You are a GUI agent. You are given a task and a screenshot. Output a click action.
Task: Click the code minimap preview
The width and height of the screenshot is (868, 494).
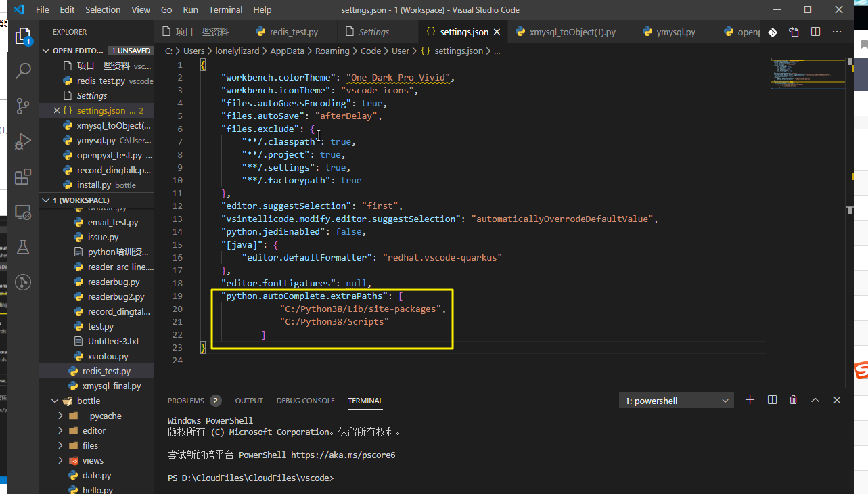click(808, 74)
